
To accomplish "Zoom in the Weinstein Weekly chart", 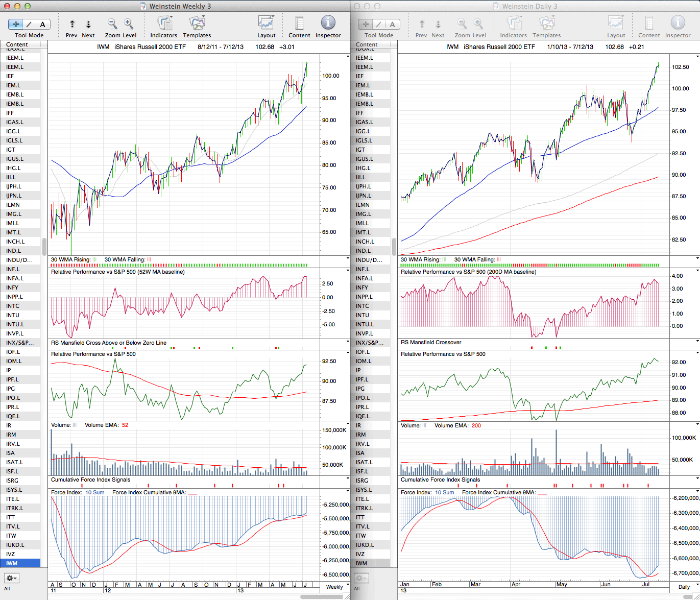I will click(129, 23).
